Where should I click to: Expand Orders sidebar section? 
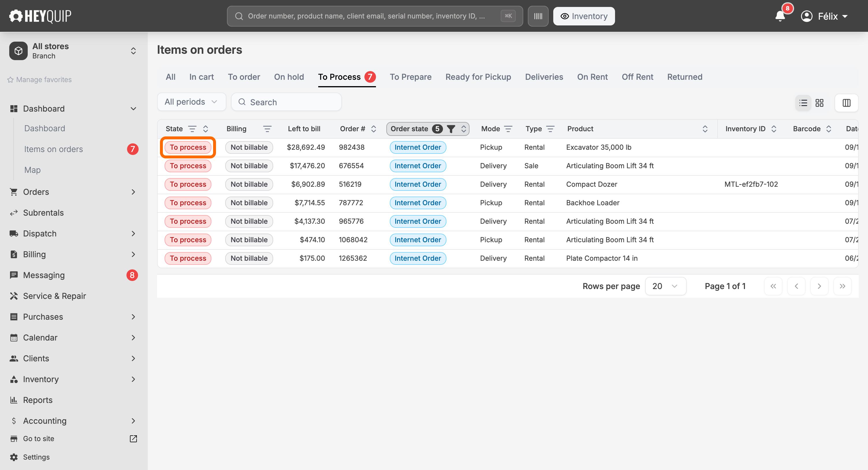point(133,192)
